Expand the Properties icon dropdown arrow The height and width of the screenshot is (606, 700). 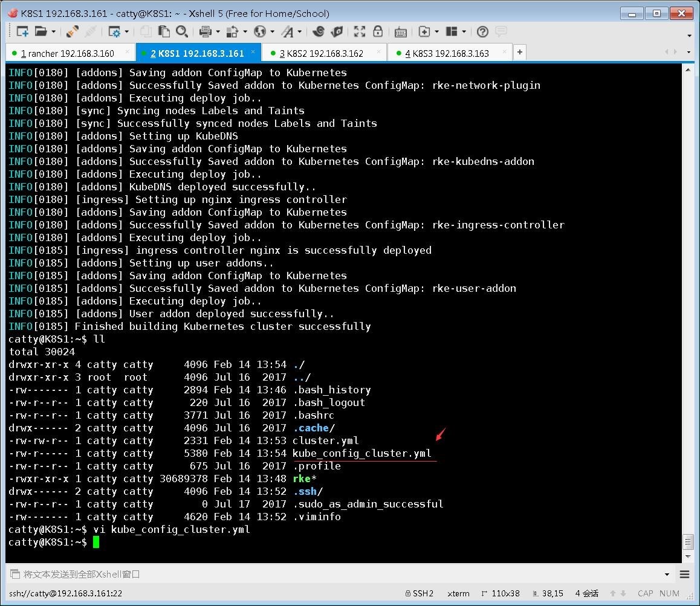coord(127,31)
